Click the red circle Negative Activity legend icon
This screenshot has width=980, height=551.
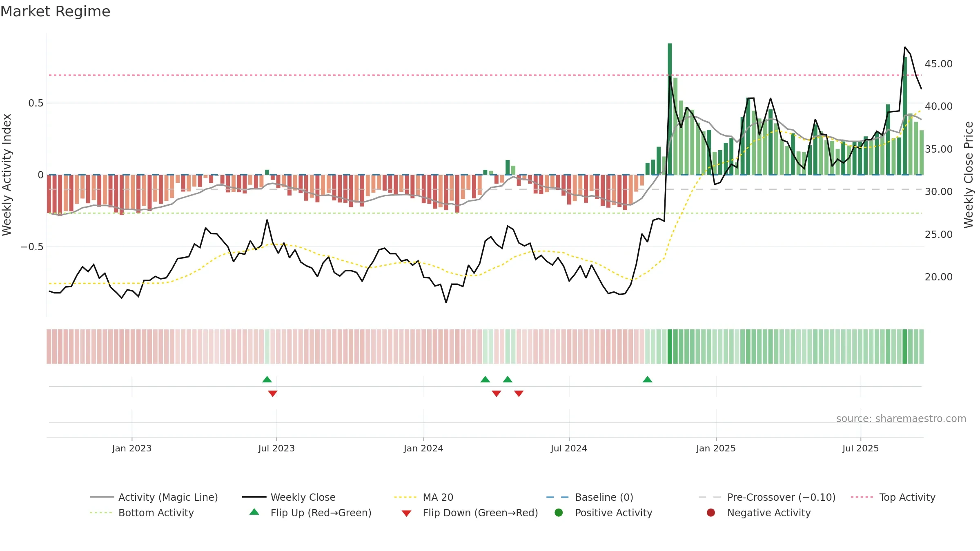pyautogui.click(x=711, y=513)
